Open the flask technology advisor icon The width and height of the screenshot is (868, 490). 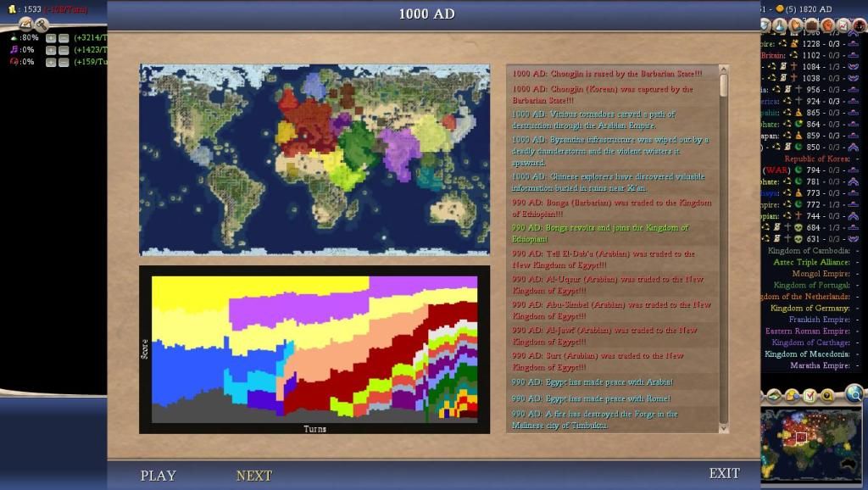(780, 25)
